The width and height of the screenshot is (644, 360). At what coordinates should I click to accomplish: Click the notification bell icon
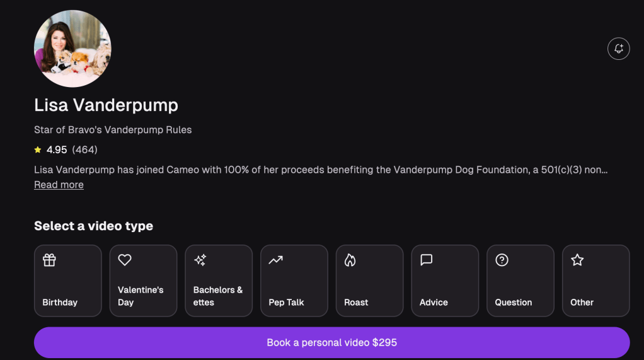tap(618, 49)
